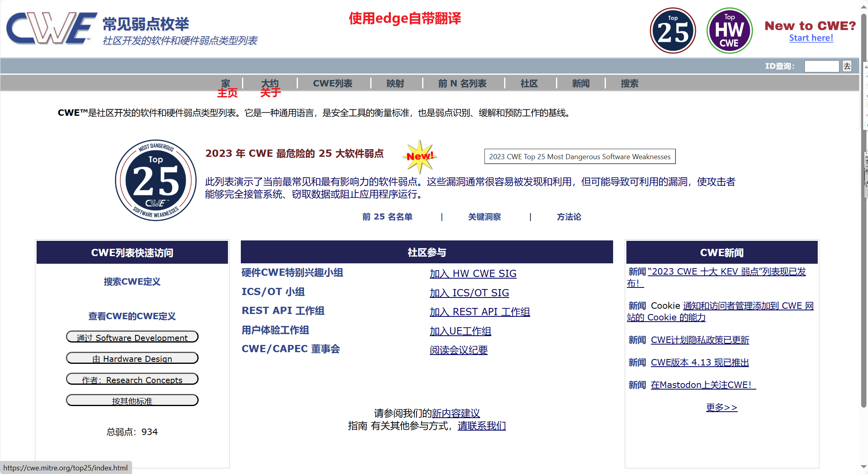Open the CWE列表 navigation menu
Screen dimensions: 868x474
pyautogui.click(x=332, y=83)
